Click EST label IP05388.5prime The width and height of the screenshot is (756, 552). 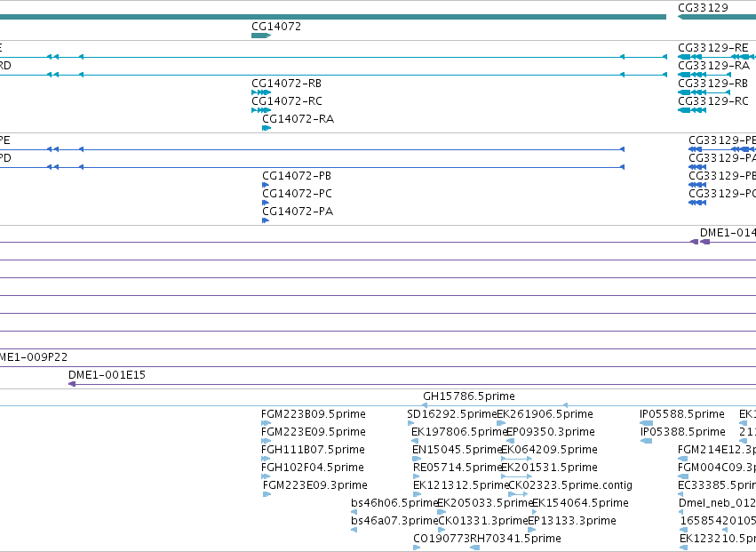[x=683, y=432]
